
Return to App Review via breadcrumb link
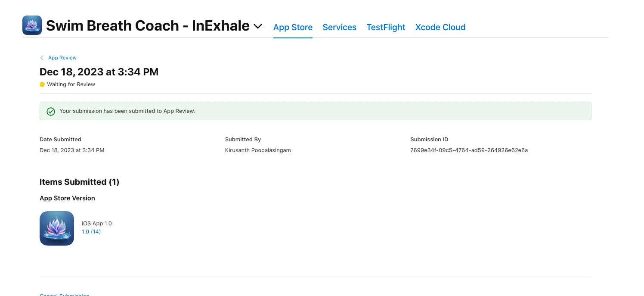(62, 58)
